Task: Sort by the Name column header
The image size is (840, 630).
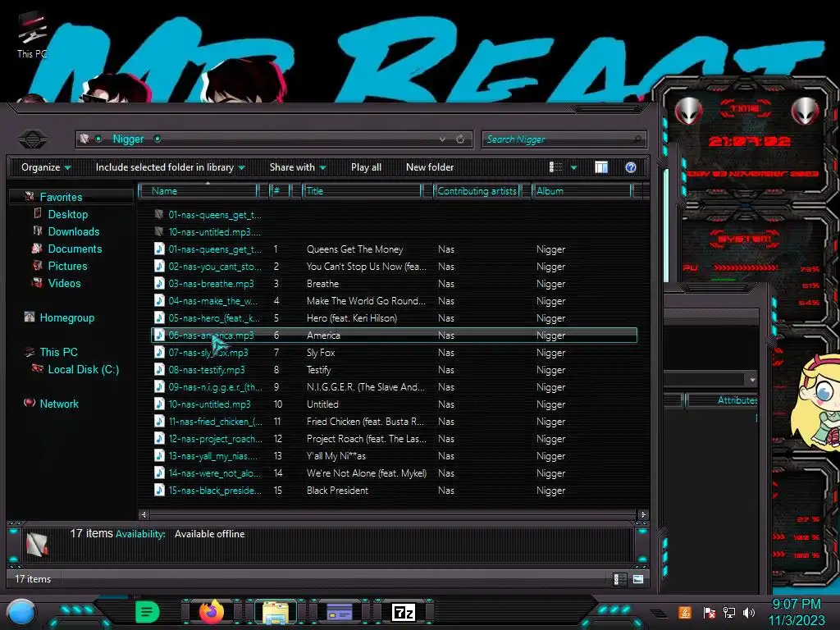Action: point(199,190)
